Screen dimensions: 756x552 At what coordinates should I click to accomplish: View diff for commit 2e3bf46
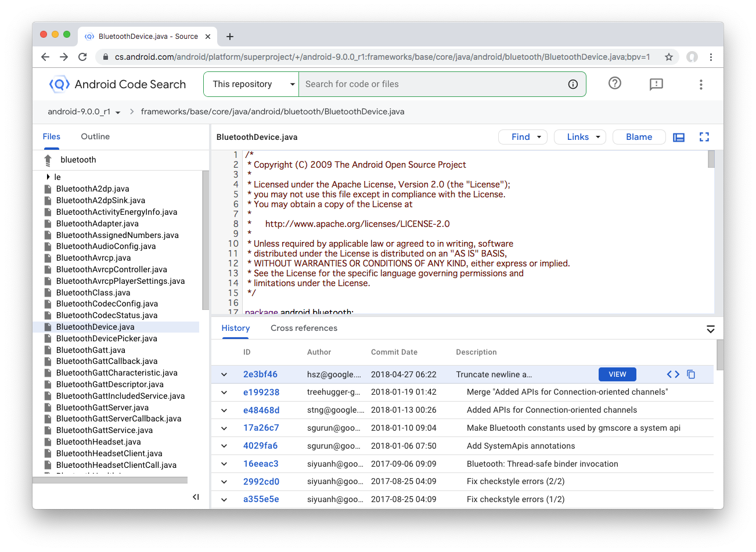(x=673, y=374)
